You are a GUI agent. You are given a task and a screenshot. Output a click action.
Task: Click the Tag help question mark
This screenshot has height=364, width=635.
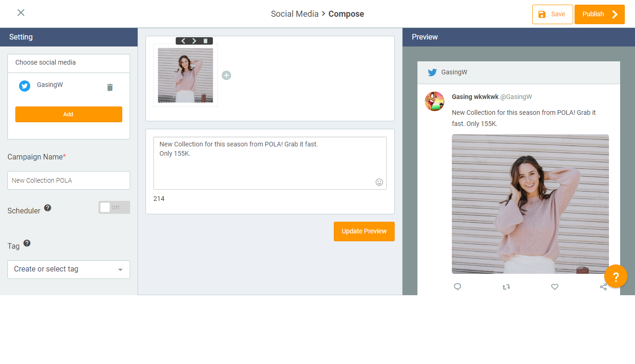point(27,243)
